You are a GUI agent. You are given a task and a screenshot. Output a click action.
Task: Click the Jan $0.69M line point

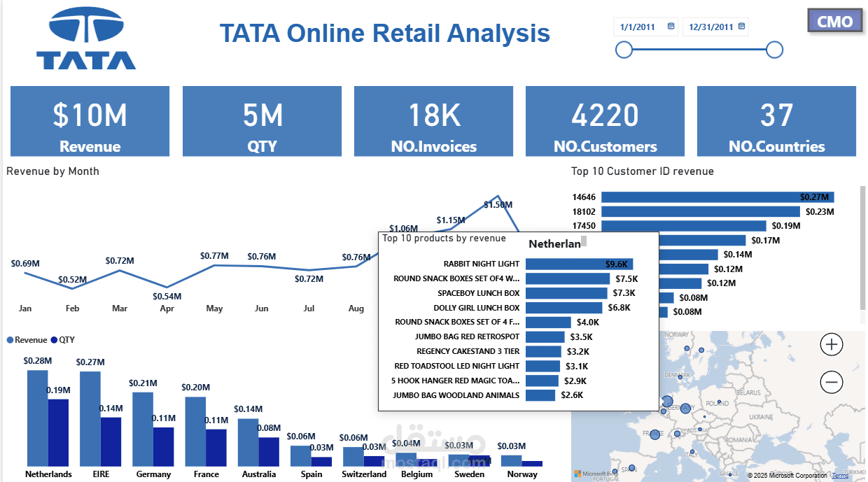coord(25,272)
